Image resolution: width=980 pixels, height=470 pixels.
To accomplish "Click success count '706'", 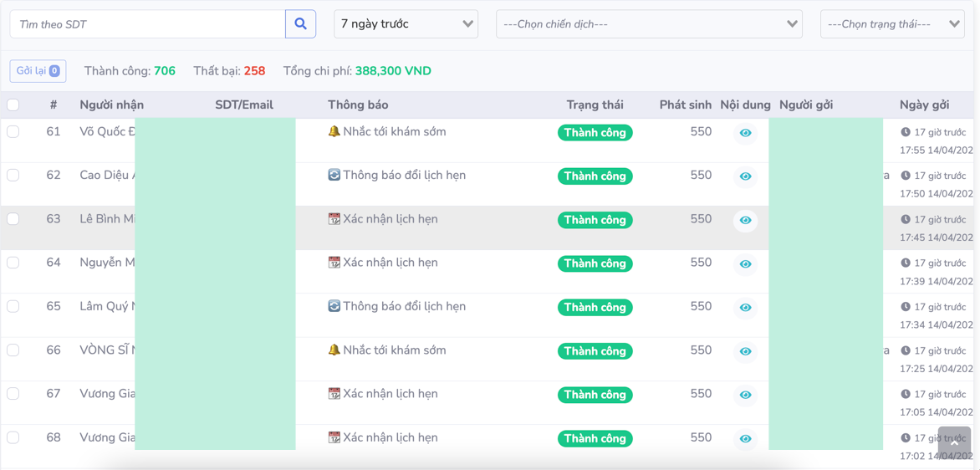I will pos(165,71).
